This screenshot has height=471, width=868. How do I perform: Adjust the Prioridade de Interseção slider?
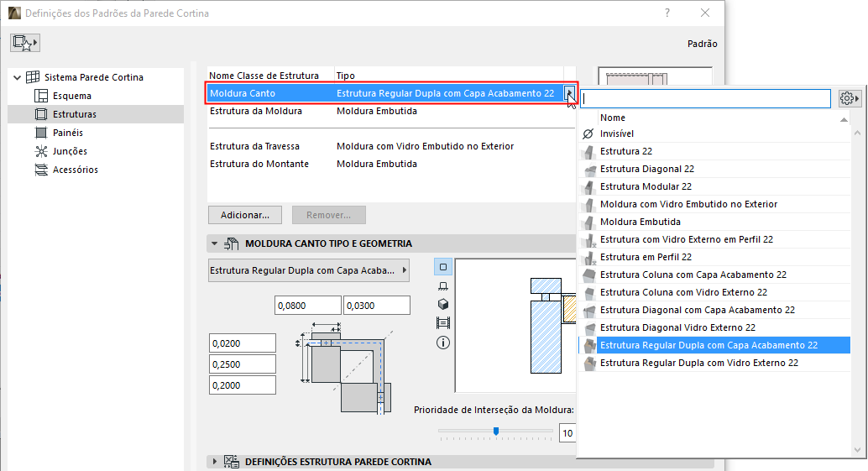click(x=496, y=432)
